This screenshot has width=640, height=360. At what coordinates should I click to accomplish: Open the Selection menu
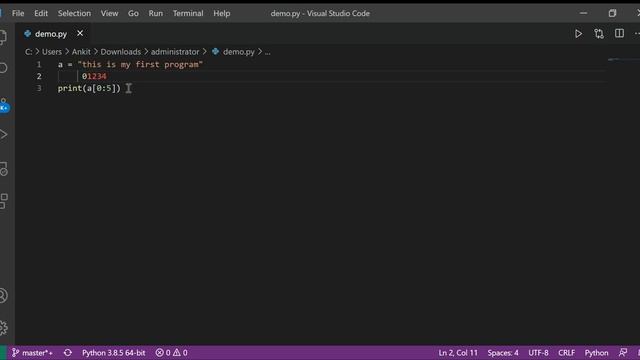(74, 13)
